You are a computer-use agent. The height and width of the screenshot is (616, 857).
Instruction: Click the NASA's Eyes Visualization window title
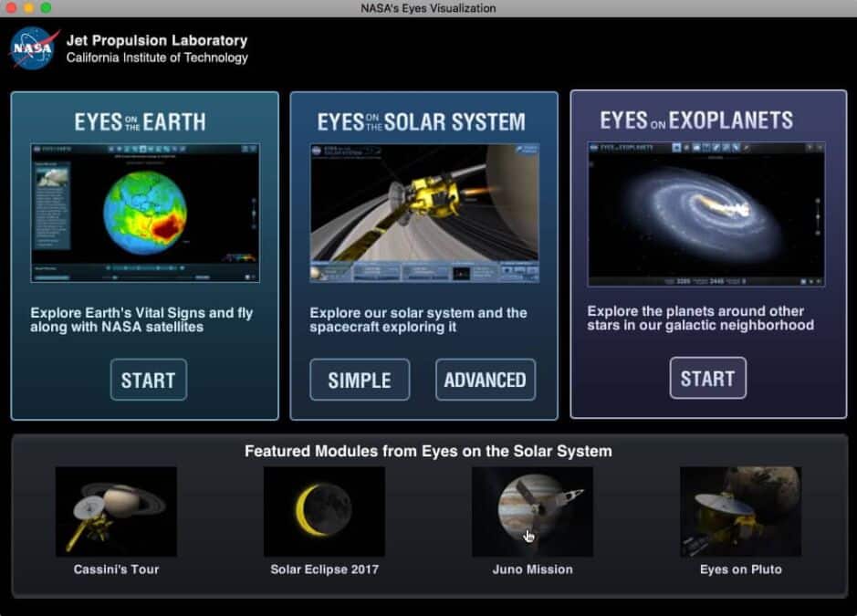point(428,8)
